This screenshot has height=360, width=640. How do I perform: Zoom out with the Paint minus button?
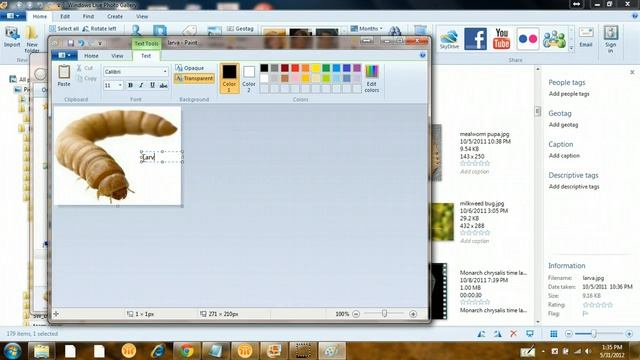[356, 314]
